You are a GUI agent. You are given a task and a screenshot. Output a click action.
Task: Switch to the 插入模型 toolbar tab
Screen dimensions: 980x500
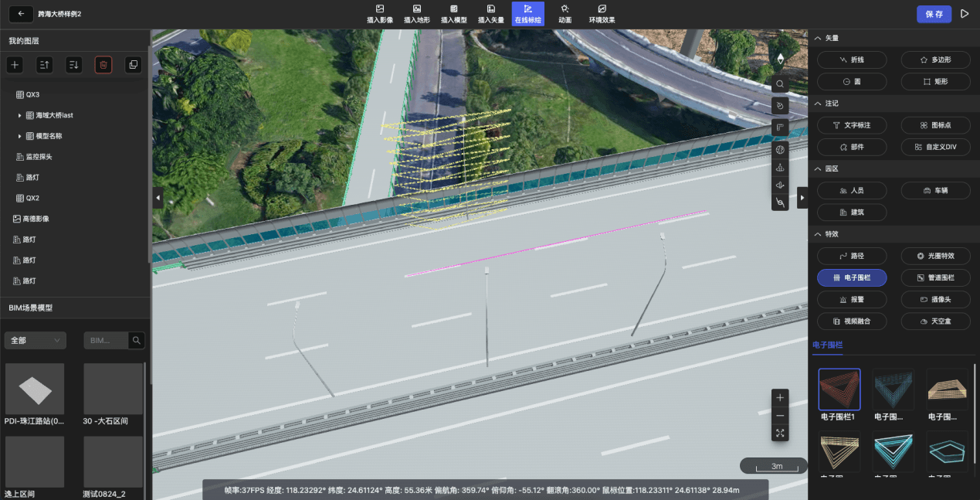453,13
